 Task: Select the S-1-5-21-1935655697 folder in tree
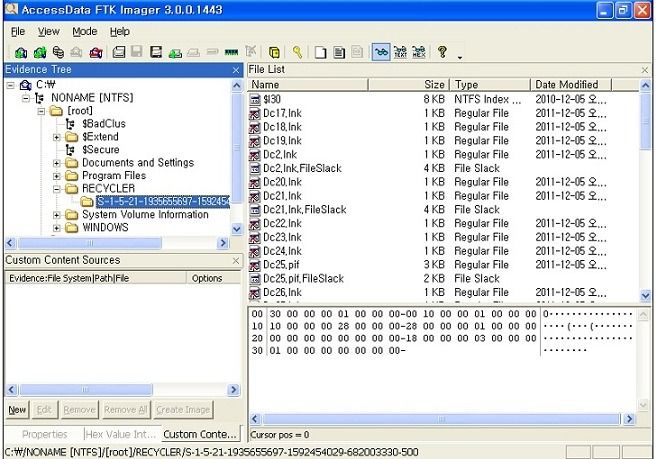tap(163, 202)
